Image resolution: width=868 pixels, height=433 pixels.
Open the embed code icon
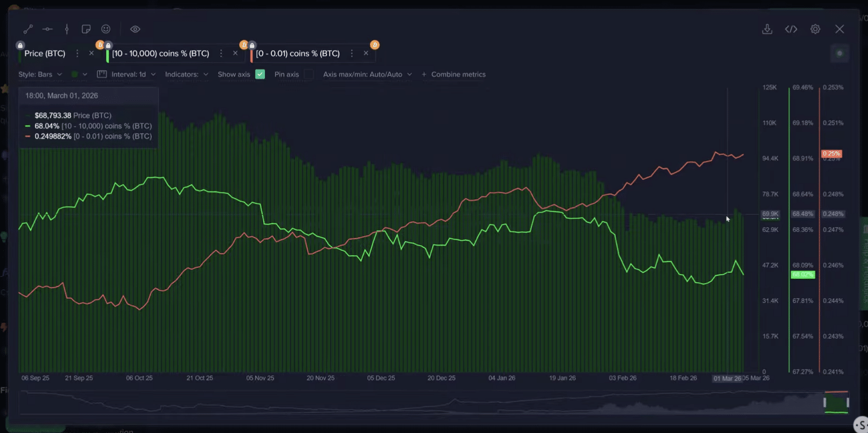click(x=791, y=29)
